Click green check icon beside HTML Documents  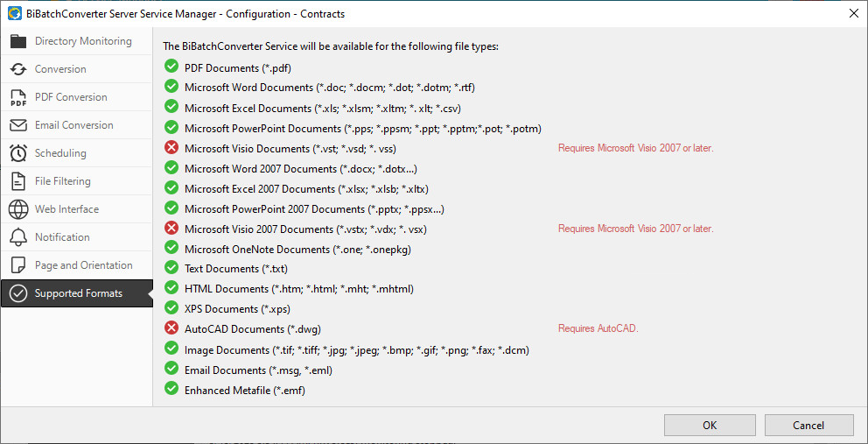pyautogui.click(x=171, y=287)
